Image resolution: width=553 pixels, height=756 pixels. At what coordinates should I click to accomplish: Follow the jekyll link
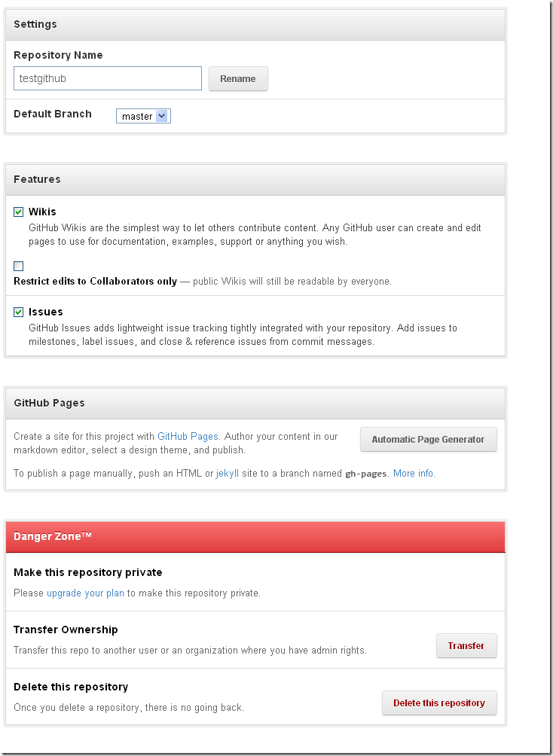[x=228, y=474]
